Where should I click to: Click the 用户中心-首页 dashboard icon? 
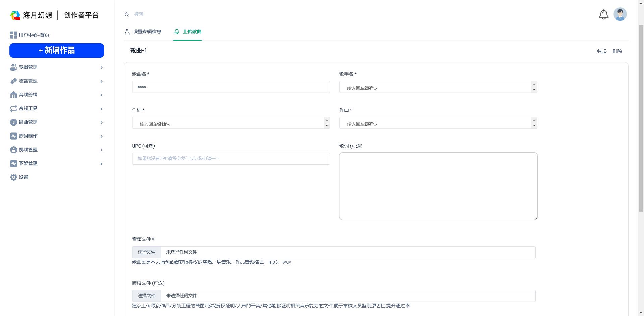[x=13, y=35]
